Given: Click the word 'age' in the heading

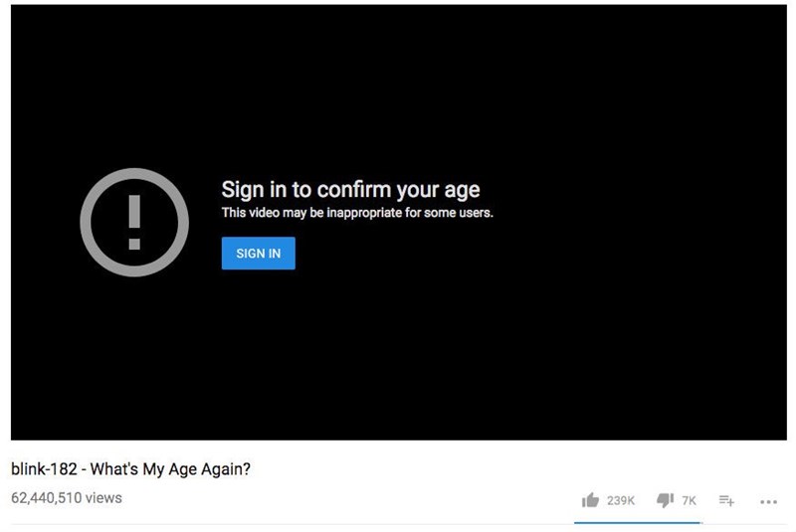Looking at the screenshot, I should coord(462,191).
